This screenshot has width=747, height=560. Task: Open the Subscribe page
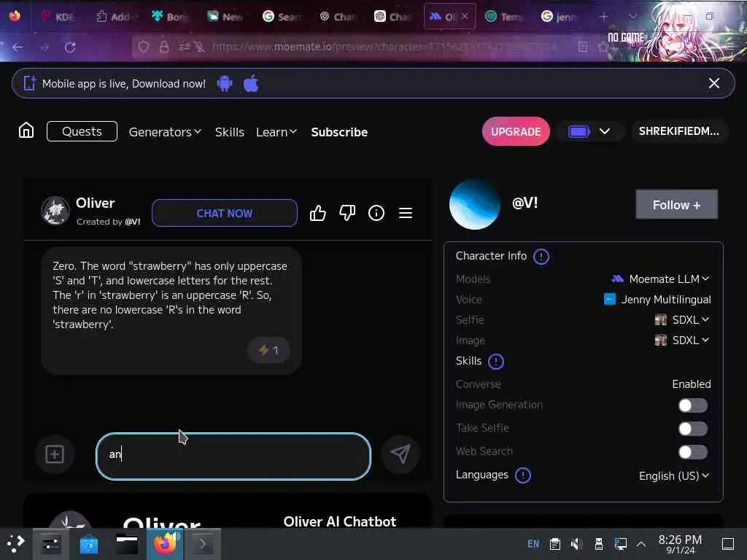339,132
